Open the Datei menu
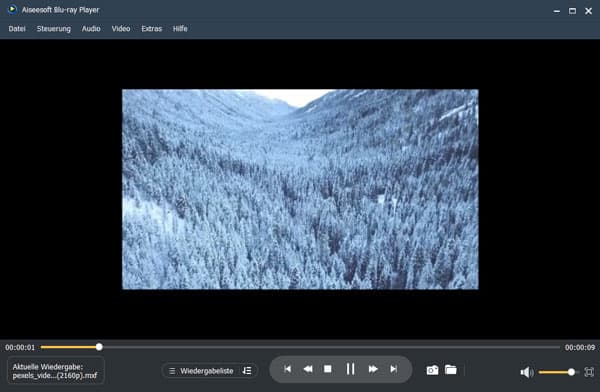 point(17,29)
